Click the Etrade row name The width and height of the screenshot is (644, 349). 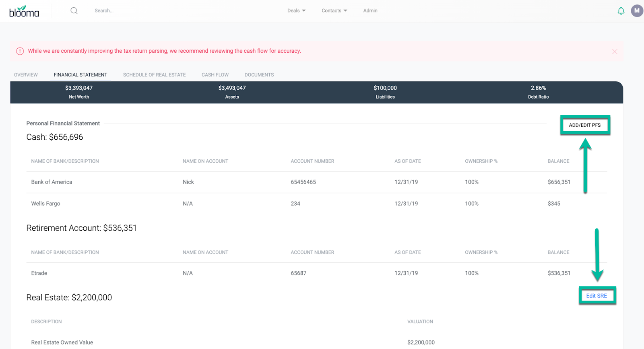[39, 273]
